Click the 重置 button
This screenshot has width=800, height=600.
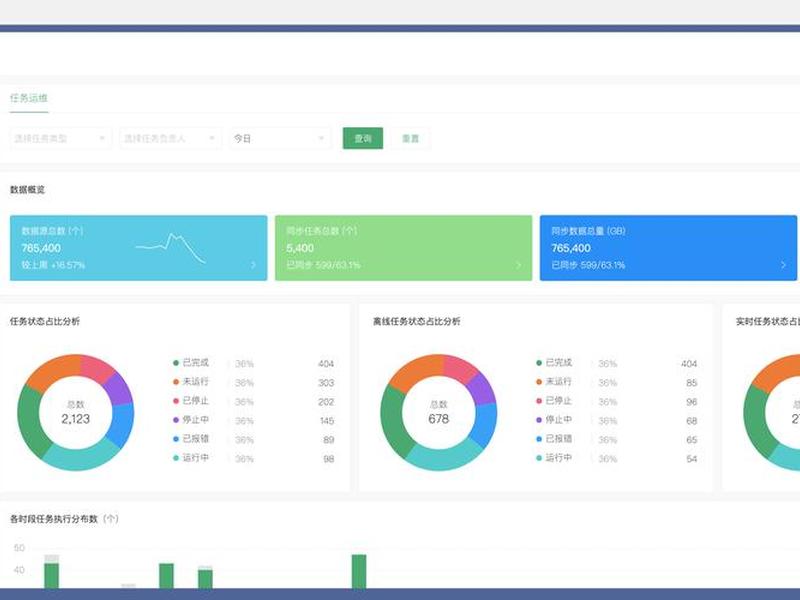tap(410, 138)
